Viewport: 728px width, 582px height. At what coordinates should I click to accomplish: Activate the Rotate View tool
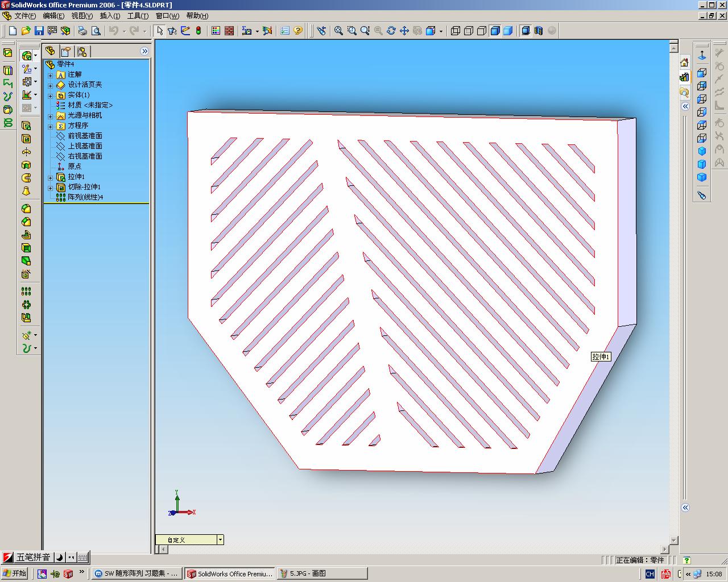(391, 31)
